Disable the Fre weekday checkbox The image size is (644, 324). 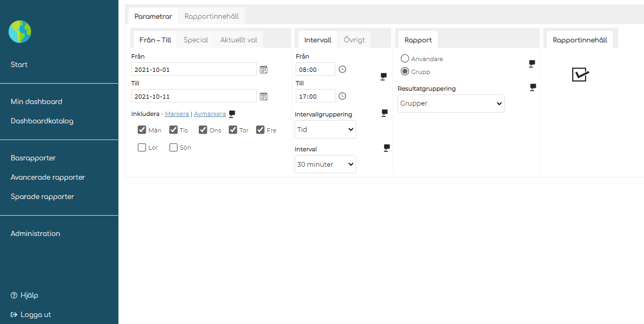click(260, 130)
